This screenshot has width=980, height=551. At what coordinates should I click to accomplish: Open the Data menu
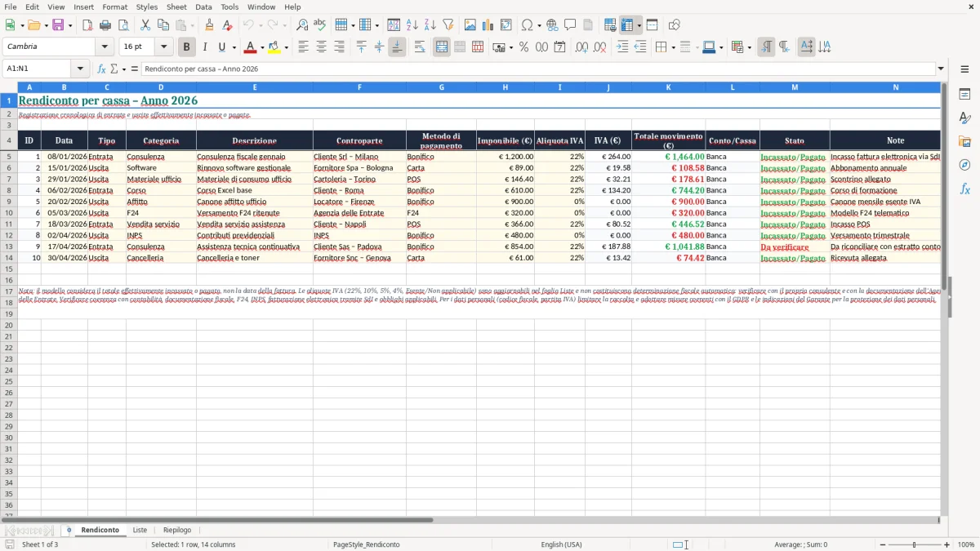pyautogui.click(x=203, y=7)
